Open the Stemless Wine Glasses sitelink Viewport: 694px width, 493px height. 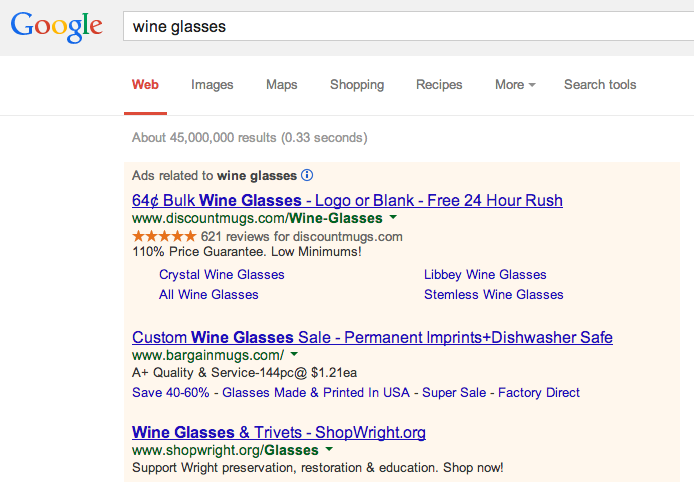coord(494,294)
